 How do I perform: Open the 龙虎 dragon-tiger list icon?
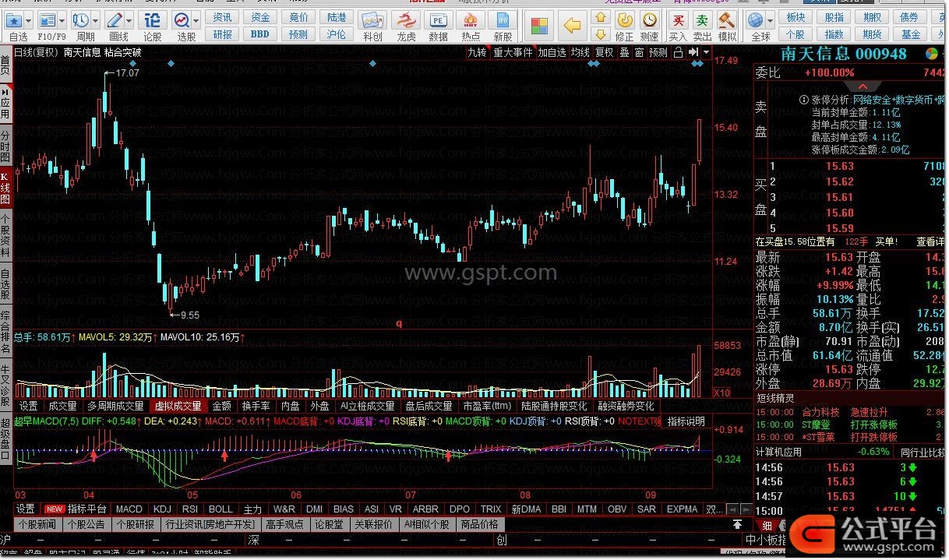click(406, 21)
